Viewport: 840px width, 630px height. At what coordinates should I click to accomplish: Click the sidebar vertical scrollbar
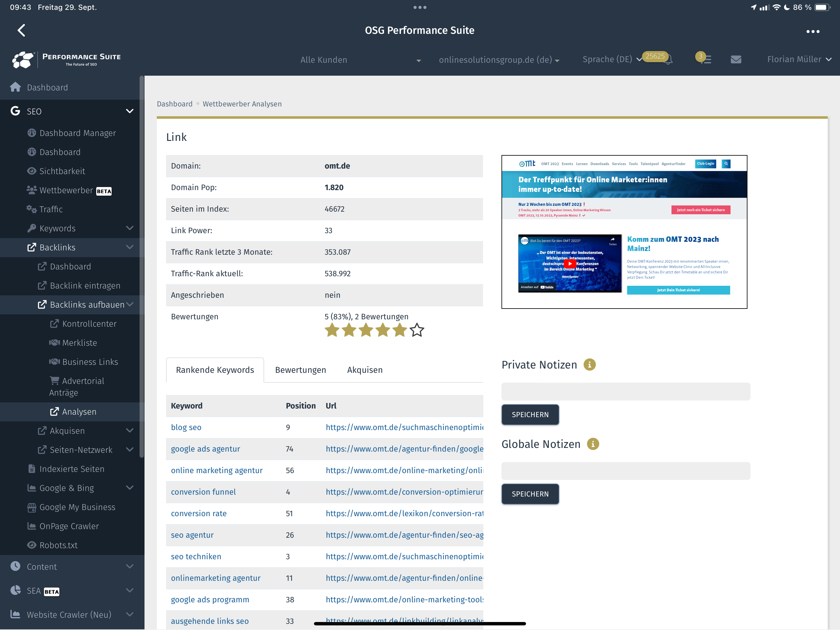[x=142, y=266]
